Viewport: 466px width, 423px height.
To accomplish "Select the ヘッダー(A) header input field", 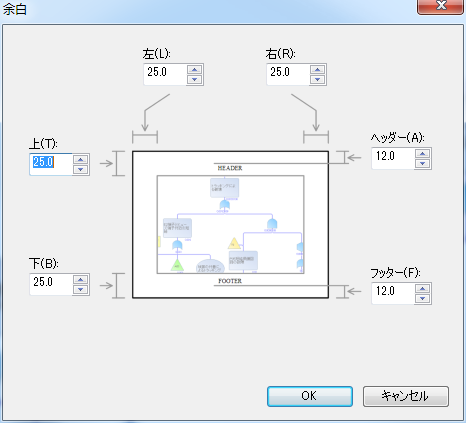I will [393, 158].
